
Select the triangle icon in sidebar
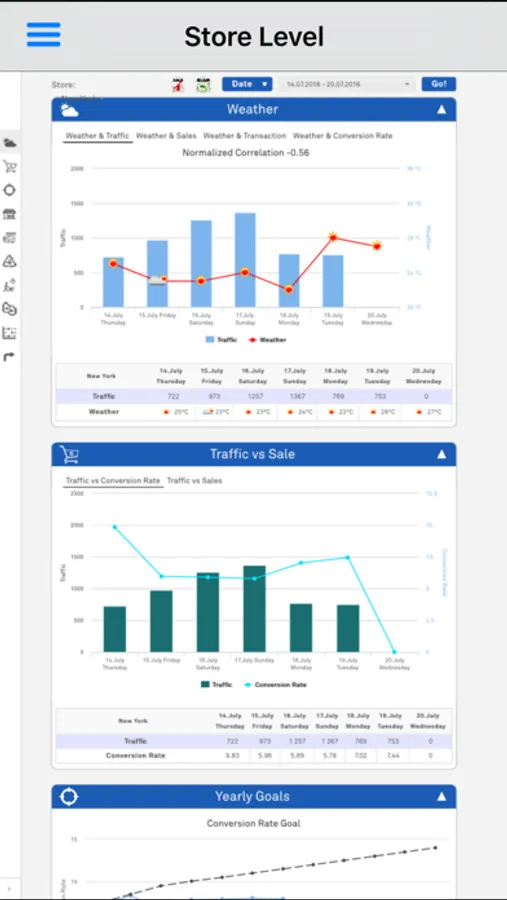10,262
